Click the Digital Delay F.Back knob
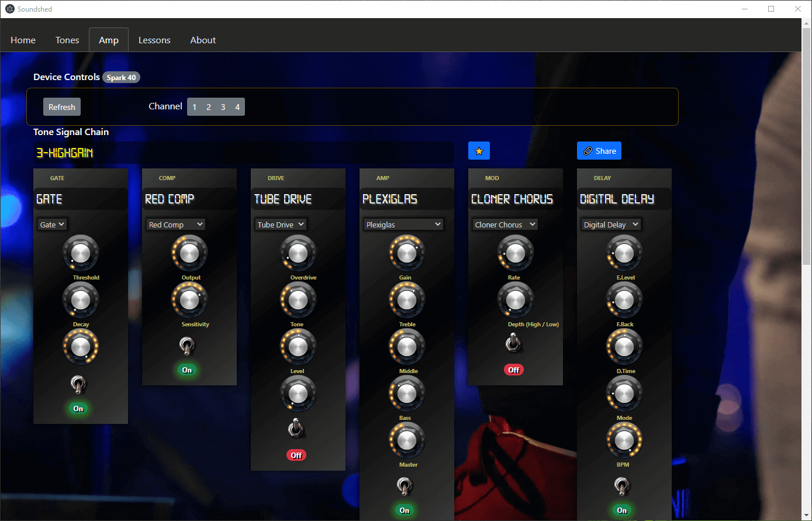The height and width of the screenshot is (521, 812). pos(624,299)
